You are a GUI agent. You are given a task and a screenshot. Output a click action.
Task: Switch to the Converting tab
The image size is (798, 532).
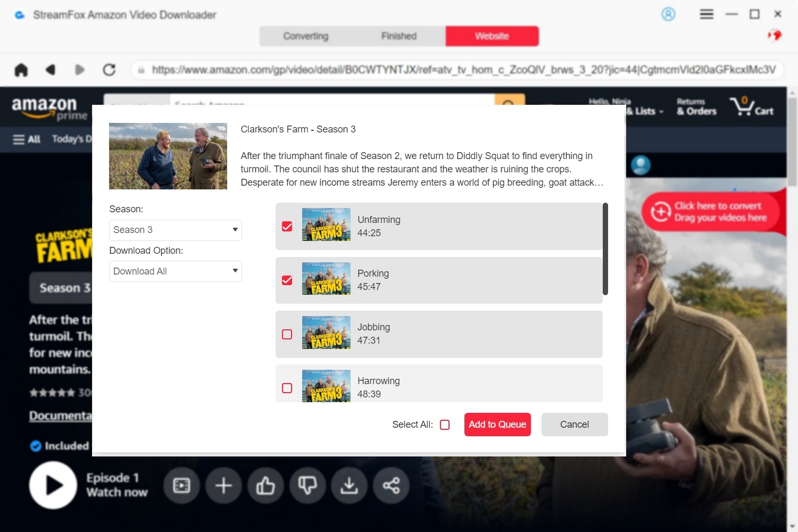coord(306,36)
